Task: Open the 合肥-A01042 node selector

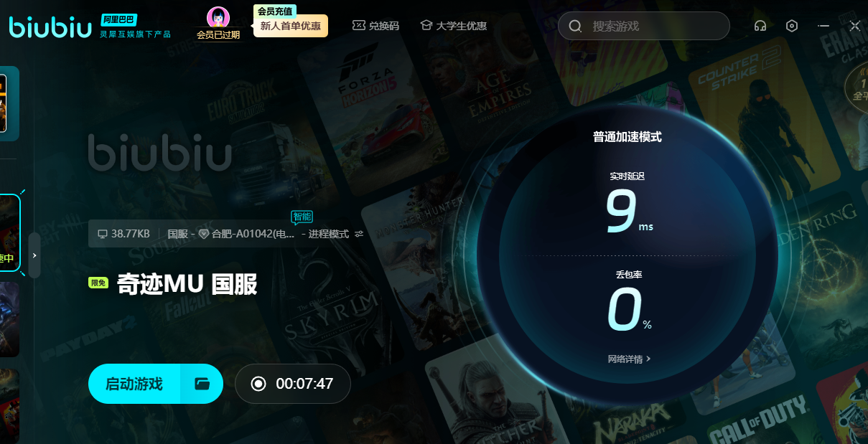Action: 252,234
